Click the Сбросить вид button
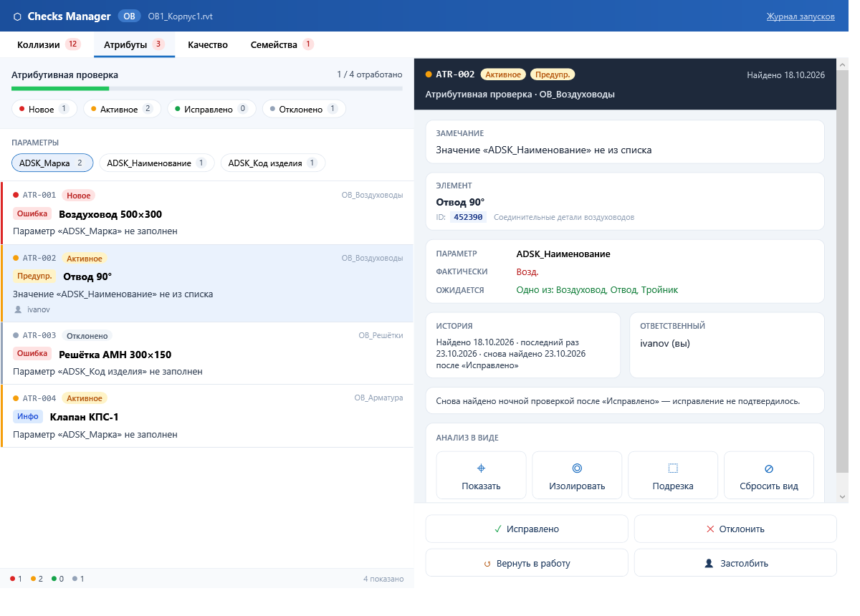Viewport: 860px width, 616px height. pos(769,475)
